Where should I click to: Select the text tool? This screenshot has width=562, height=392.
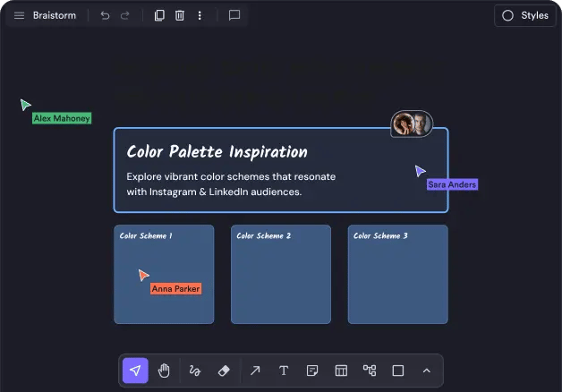(284, 371)
